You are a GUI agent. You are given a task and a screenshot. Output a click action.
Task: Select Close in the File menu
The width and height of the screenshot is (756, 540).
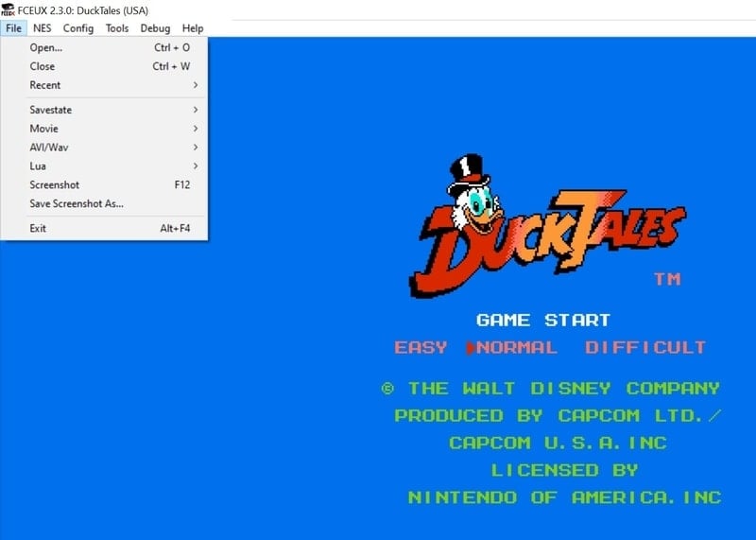click(104, 66)
